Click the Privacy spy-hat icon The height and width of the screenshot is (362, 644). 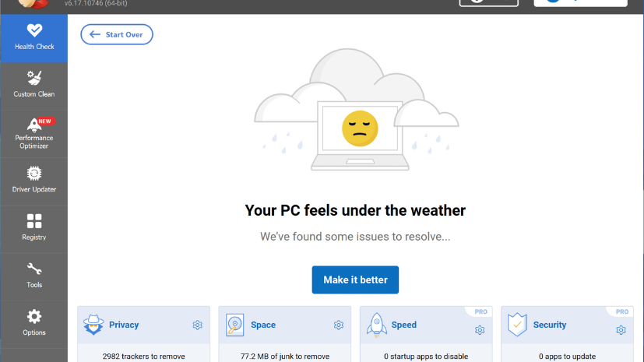(x=93, y=325)
